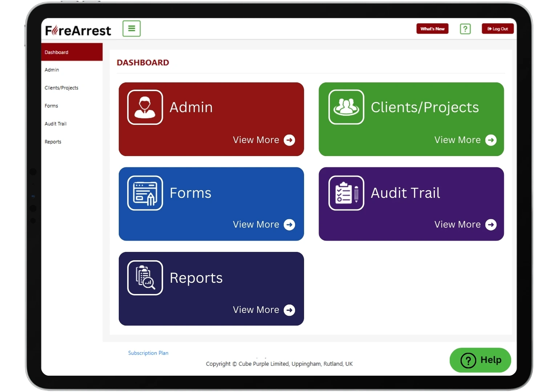
Task: Click the arrow icon on Forms card
Action: point(289,225)
